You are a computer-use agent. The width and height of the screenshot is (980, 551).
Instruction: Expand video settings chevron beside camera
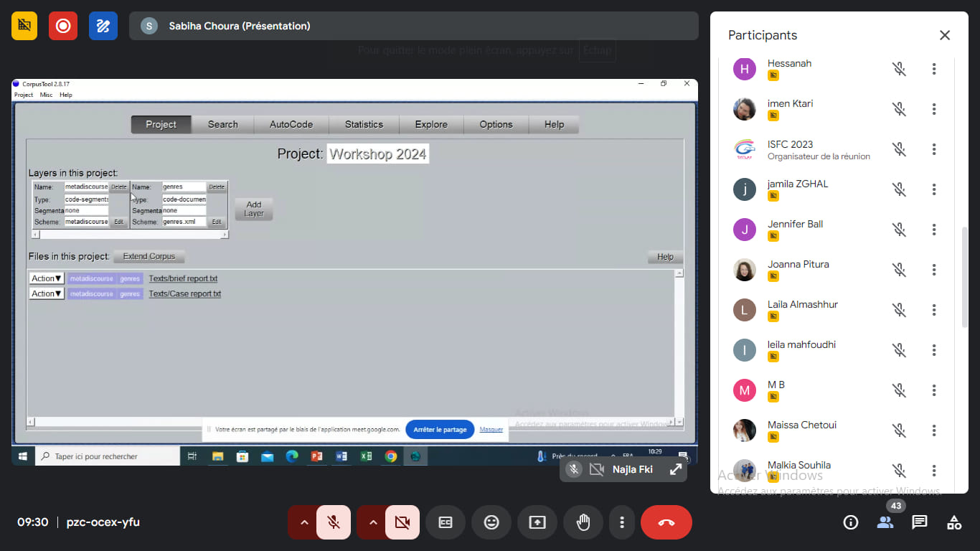[373, 522]
